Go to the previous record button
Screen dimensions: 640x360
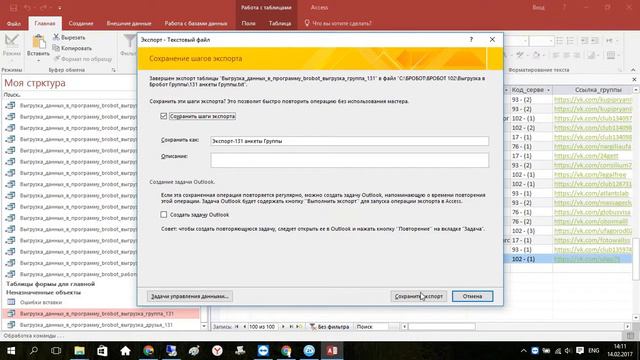(x=244, y=327)
